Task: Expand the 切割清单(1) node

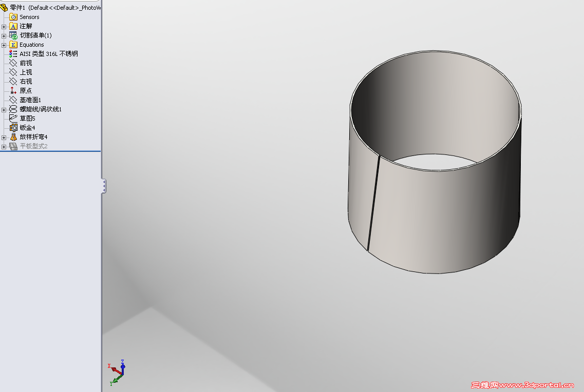Action: (4, 36)
